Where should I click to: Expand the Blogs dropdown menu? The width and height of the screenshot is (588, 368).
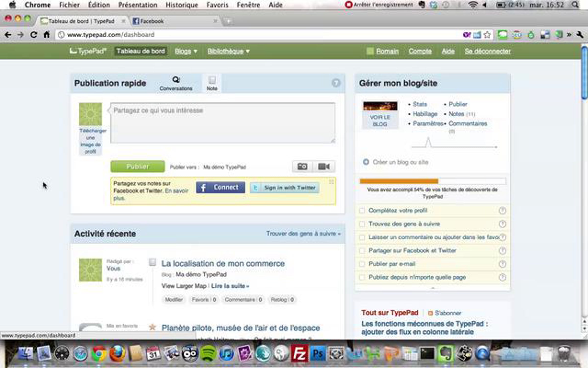click(186, 51)
